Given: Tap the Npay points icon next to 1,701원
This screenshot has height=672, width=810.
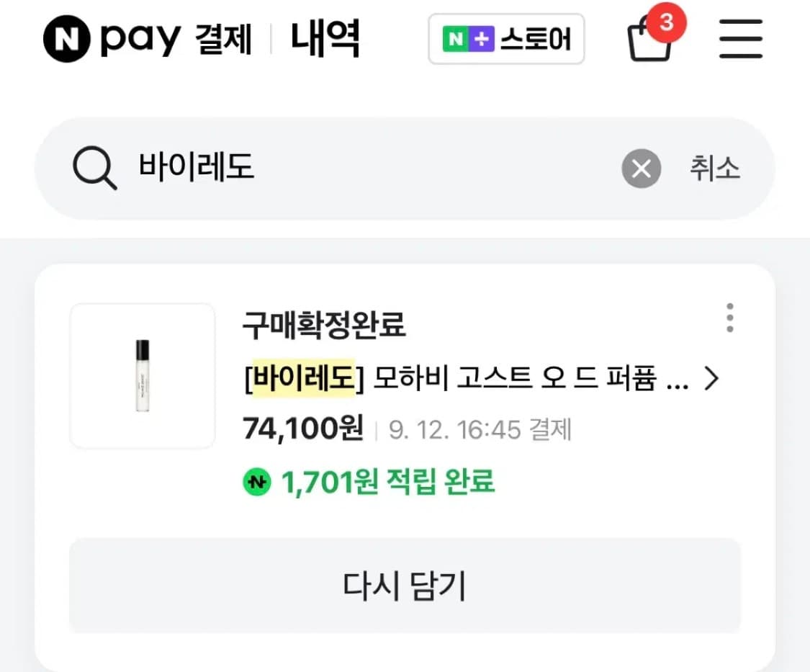Looking at the screenshot, I should (256, 481).
